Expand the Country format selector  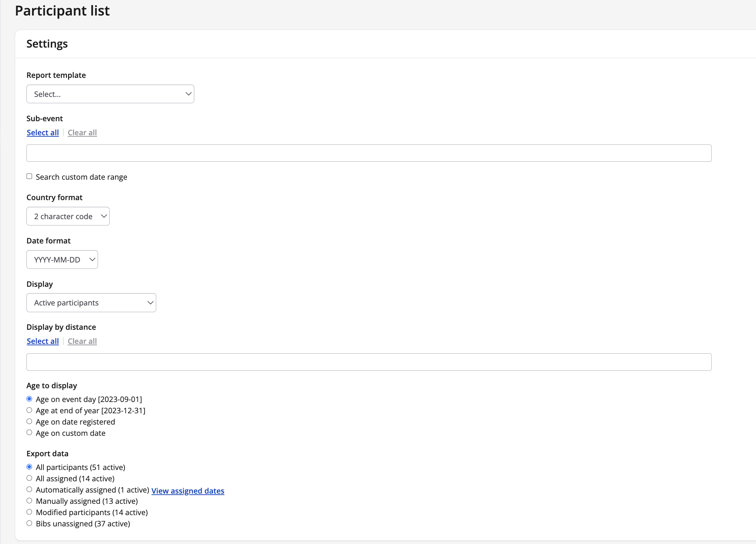(67, 216)
